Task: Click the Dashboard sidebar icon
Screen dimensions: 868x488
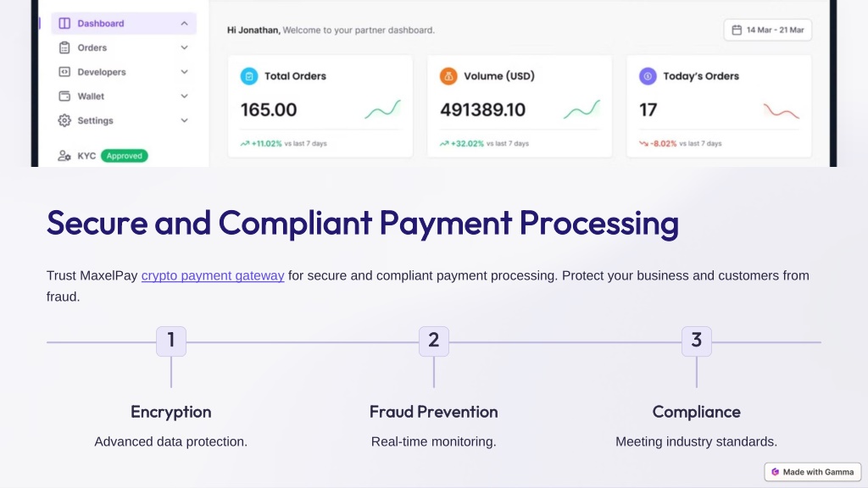Action: click(64, 23)
